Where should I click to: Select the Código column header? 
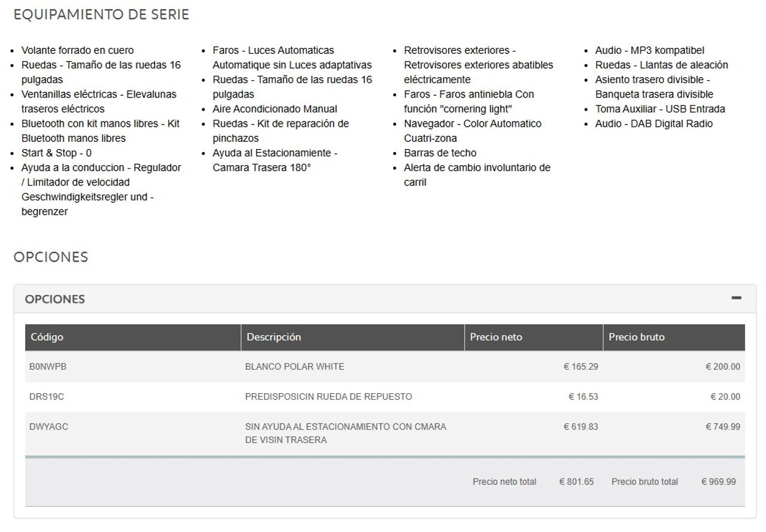tap(46, 337)
